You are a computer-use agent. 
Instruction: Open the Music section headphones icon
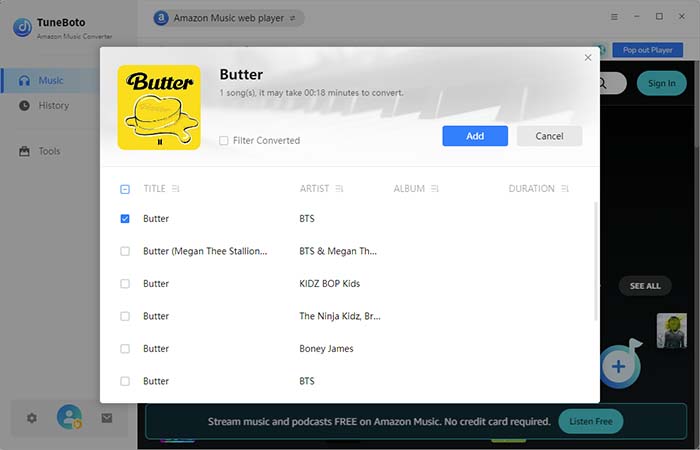tap(24, 80)
